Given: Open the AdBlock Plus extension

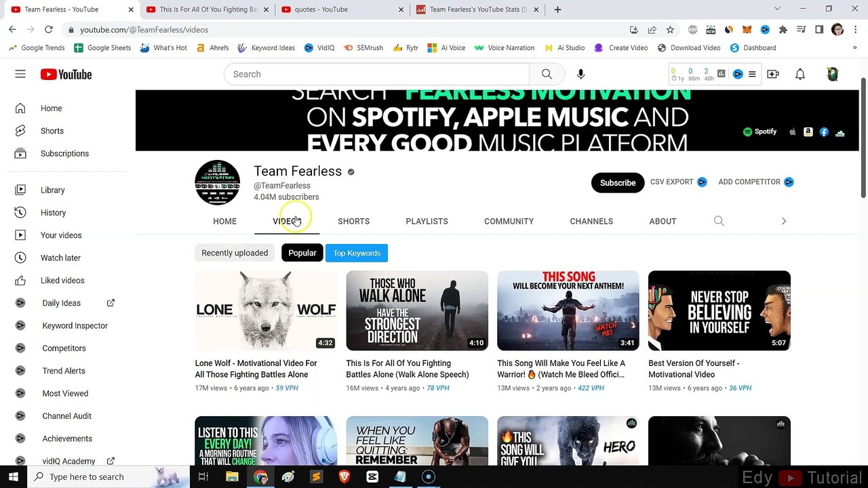Looking at the screenshot, I should coord(693,30).
